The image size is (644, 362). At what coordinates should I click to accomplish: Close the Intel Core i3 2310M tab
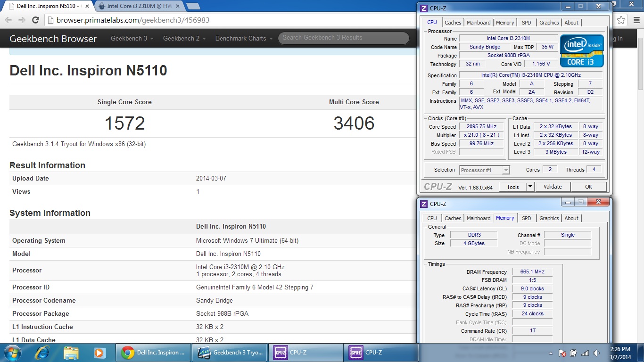tap(178, 6)
